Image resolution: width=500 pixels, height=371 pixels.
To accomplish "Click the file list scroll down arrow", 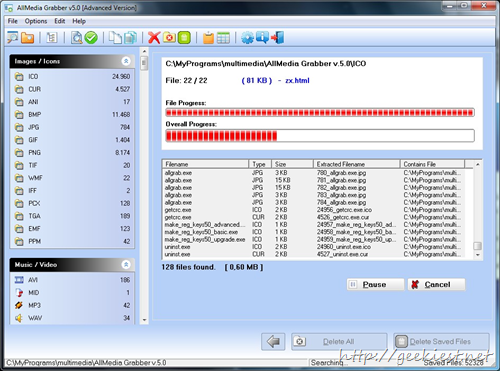I will [x=477, y=255].
